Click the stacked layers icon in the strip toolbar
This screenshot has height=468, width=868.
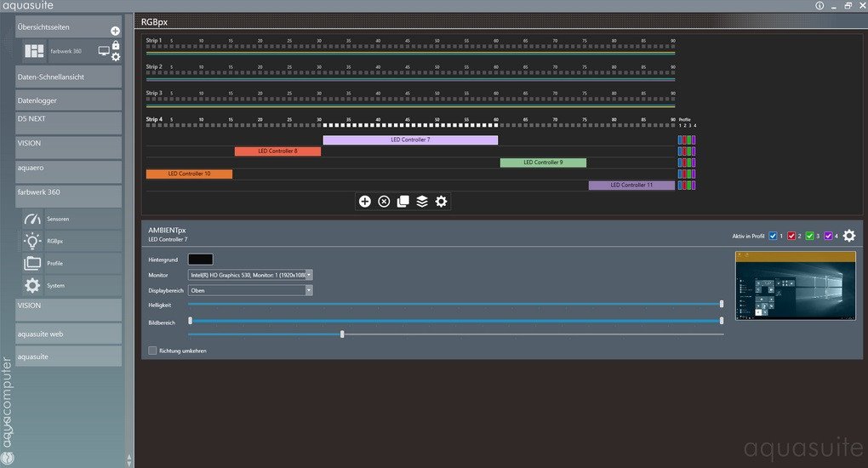coord(422,202)
